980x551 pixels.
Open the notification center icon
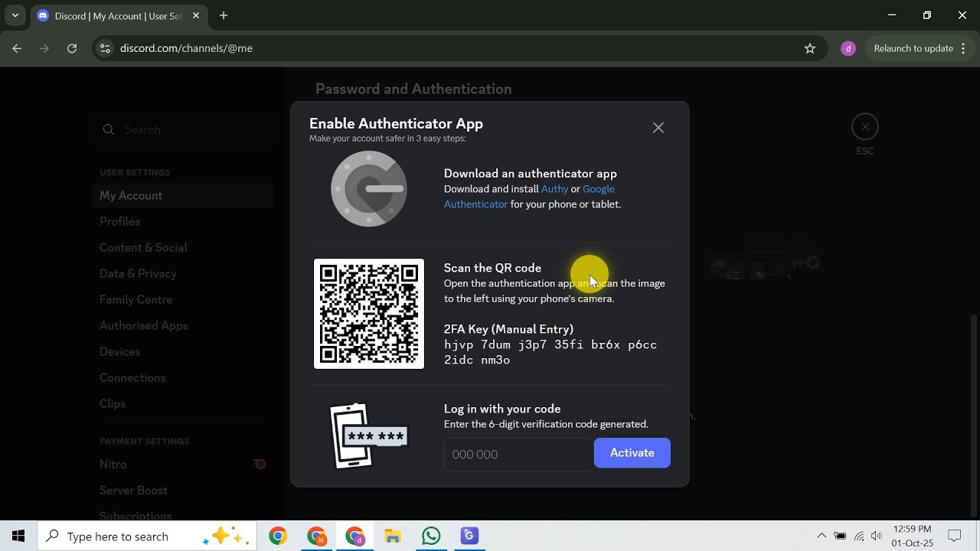[955, 536]
